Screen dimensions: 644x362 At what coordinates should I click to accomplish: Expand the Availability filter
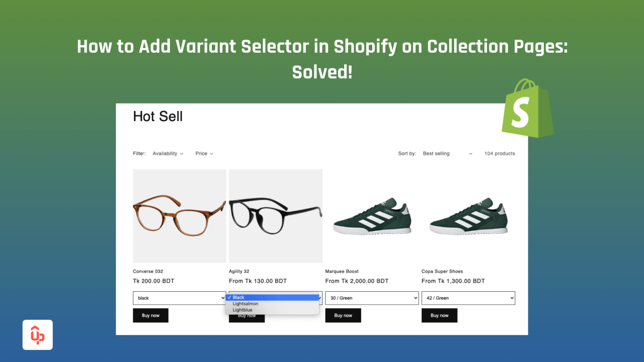168,154
